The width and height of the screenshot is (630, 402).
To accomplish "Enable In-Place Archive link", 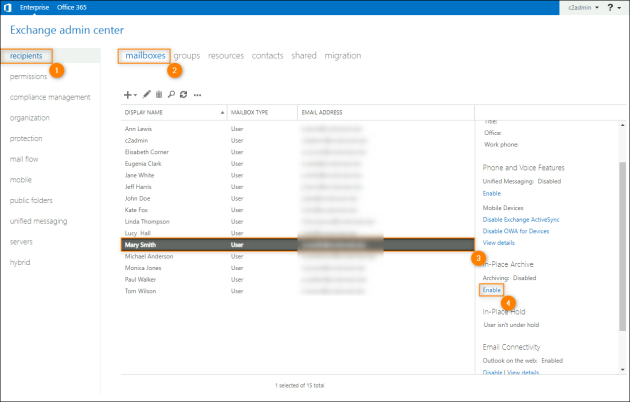I will [492, 290].
